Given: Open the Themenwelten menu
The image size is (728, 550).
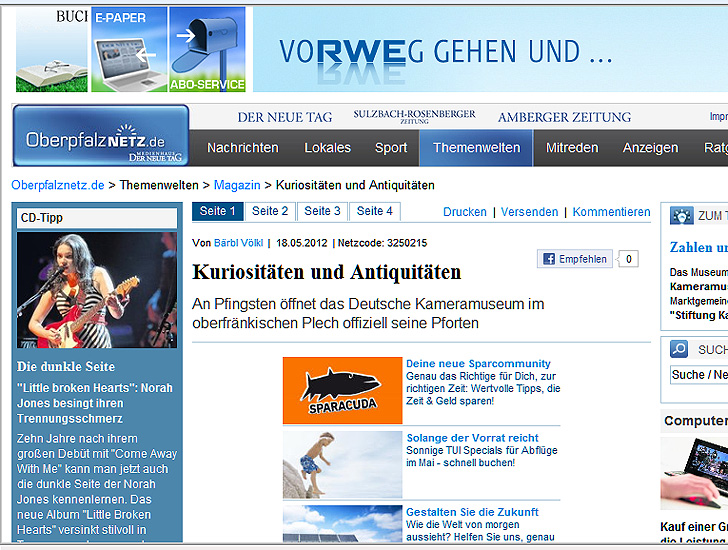Looking at the screenshot, I should click(476, 148).
